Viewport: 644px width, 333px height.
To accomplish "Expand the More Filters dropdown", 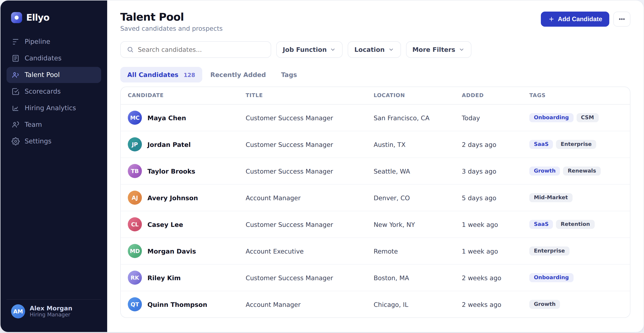I will click(x=438, y=50).
